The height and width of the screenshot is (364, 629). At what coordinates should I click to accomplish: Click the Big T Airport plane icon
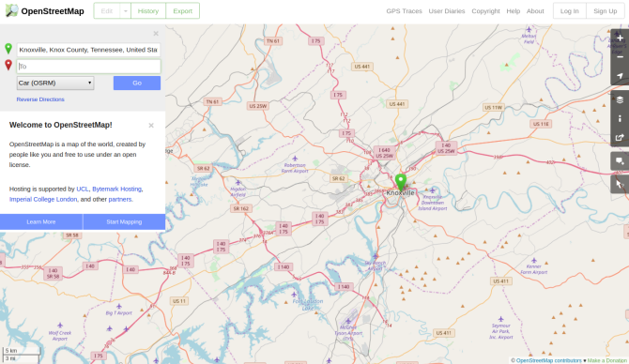coord(118,306)
